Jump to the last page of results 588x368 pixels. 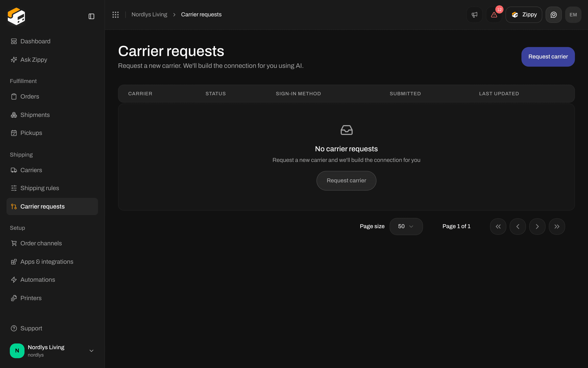coord(557,226)
